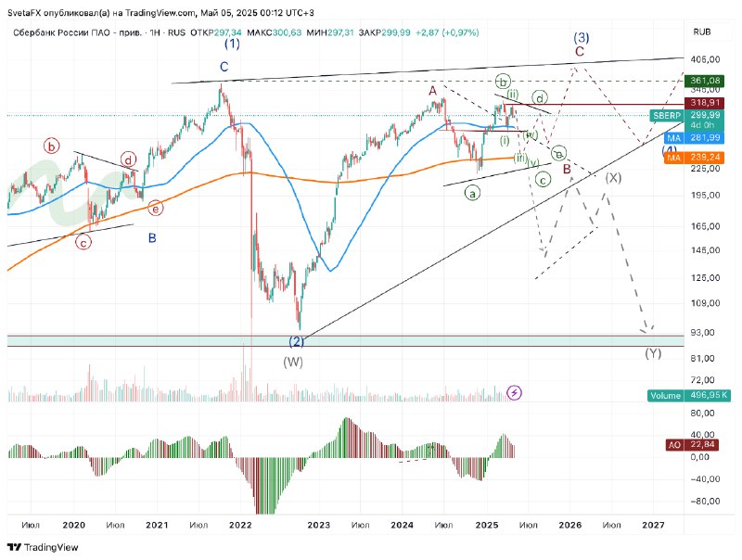742x560 pixels.
Task: Select the red circled e wave marker
Action: click(155, 208)
